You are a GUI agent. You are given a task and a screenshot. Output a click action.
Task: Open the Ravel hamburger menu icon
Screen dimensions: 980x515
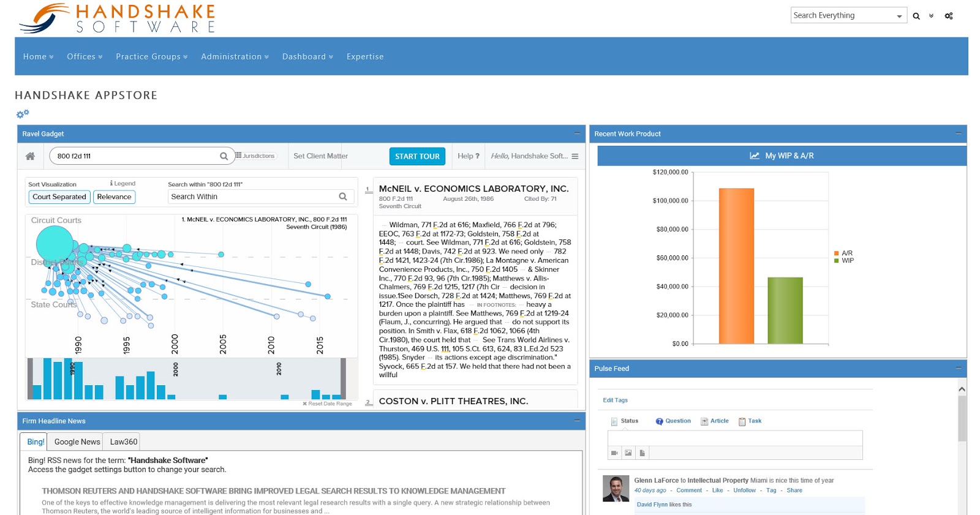coord(575,156)
